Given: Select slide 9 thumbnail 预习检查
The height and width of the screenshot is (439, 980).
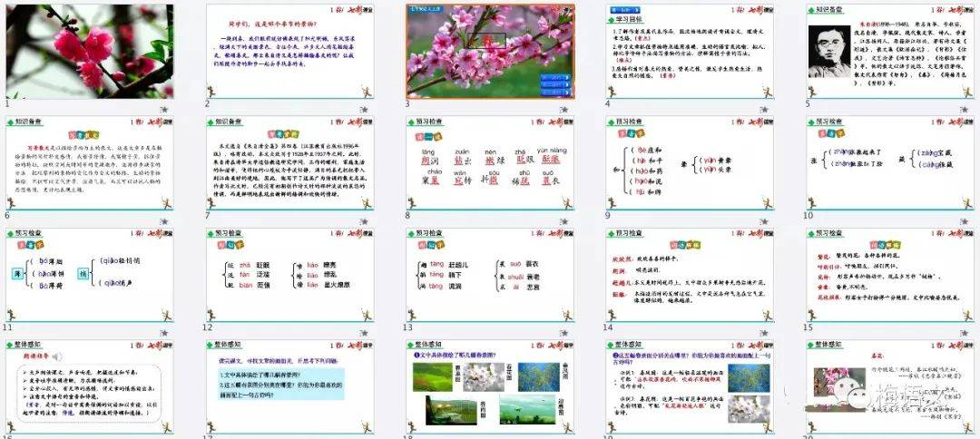Looking at the screenshot, I should (x=690, y=163).
